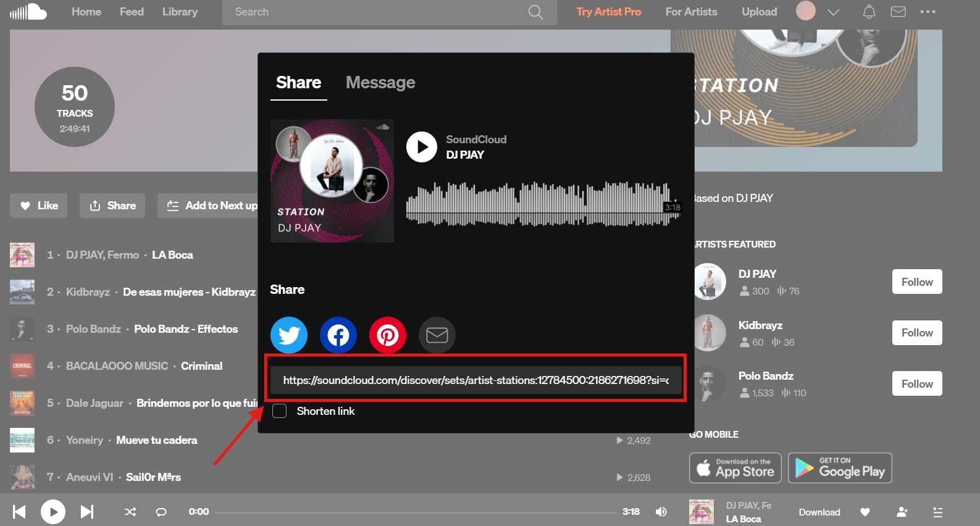This screenshot has height=526, width=980.
Task: Like the playing track heart icon
Action: 865,512
